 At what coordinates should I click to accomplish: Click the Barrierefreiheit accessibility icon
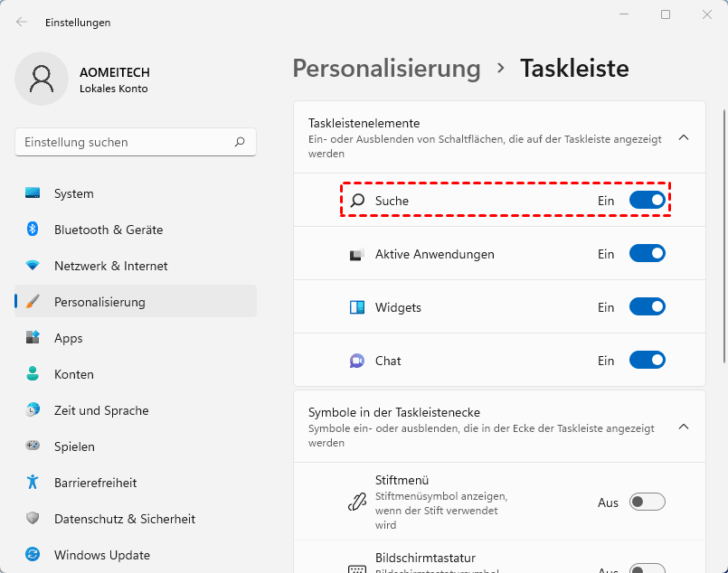33,483
